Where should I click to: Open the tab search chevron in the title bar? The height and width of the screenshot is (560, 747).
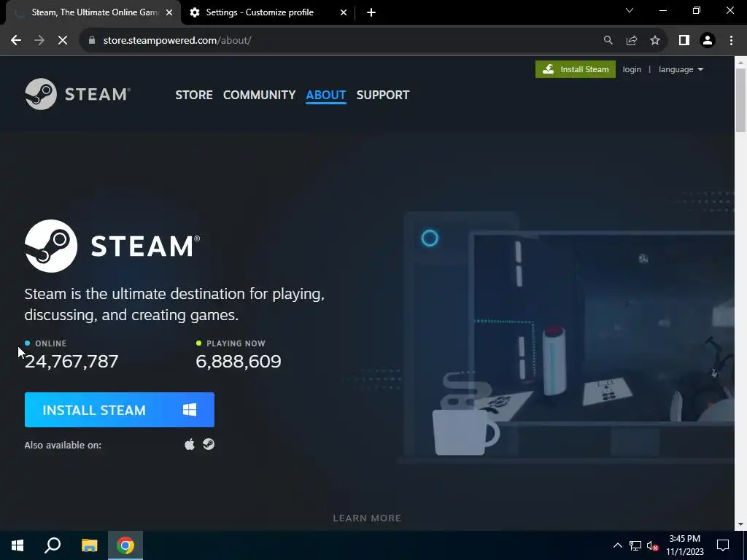[630, 10]
